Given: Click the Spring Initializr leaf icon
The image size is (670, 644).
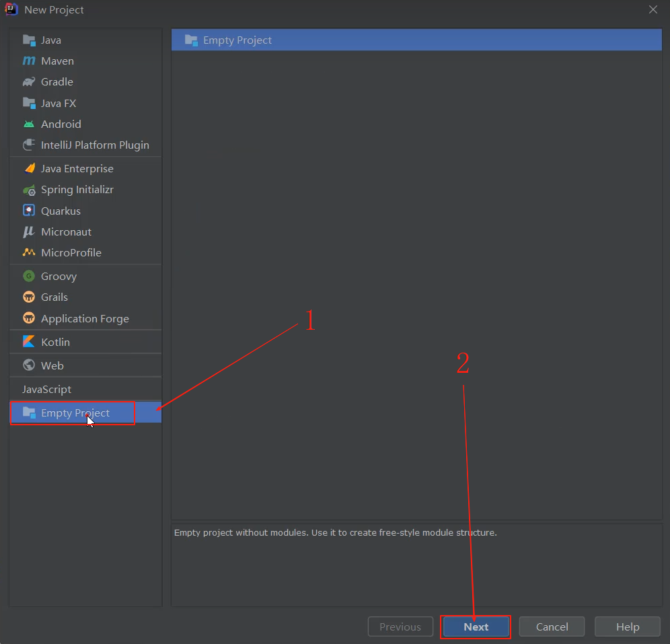Looking at the screenshot, I should point(29,190).
